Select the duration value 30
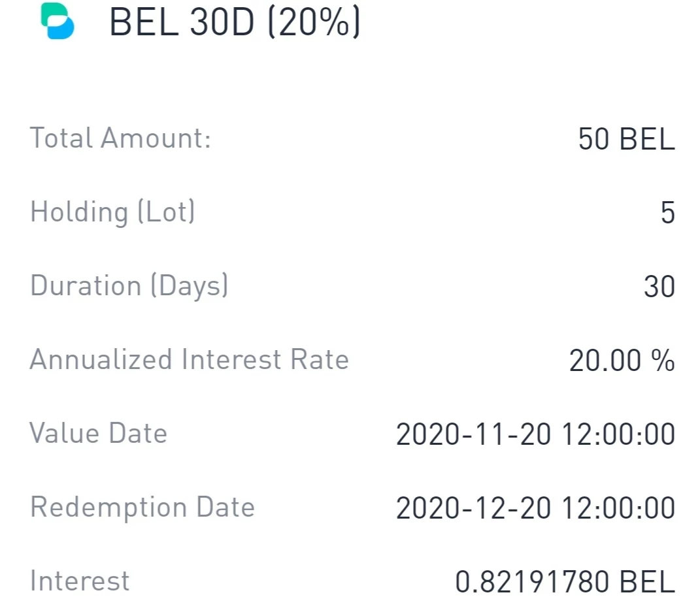This screenshot has height=614, width=700. [x=659, y=287]
